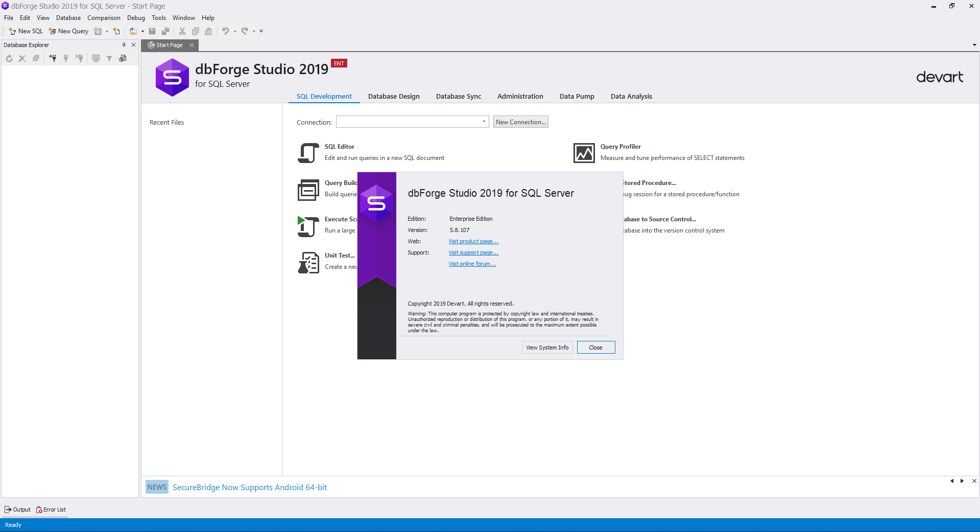980x532 pixels.
Task: Close the Database Explorer panel
Action: pyautogui.click(x=133, y=45)
